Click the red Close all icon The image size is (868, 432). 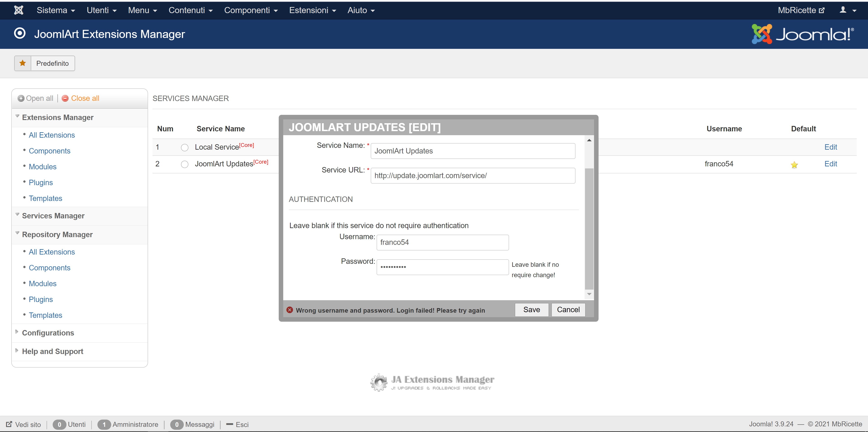(x=65, y=98)
